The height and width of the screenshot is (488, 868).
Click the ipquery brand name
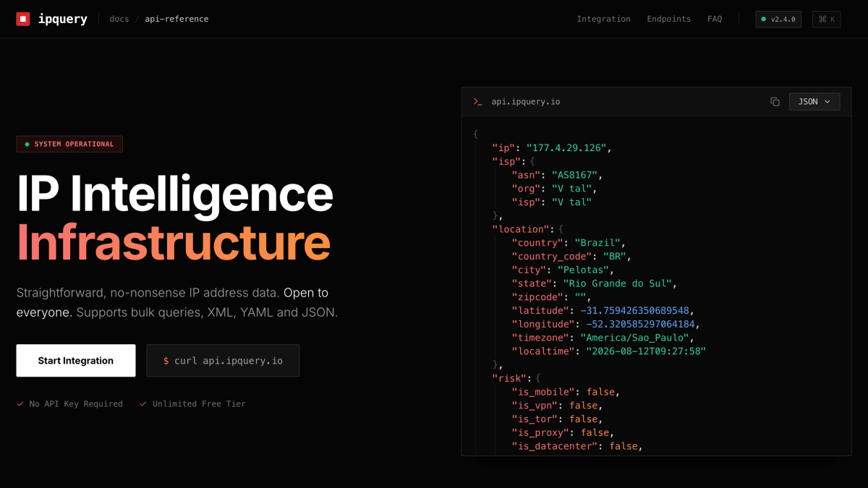coord(62,20)
